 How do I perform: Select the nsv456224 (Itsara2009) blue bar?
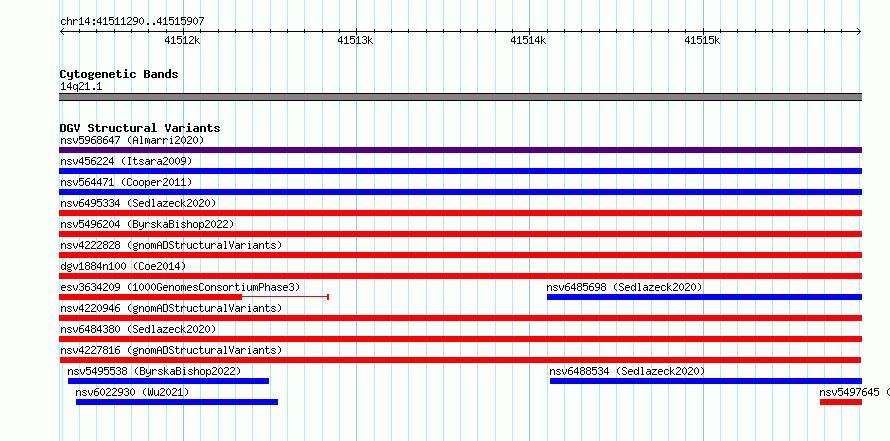(x=460, y=171)
